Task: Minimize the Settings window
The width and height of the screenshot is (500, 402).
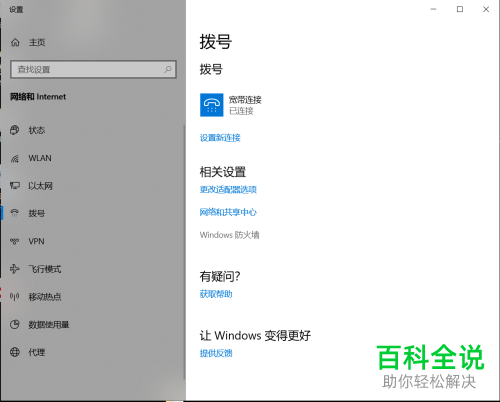Action: pos(433,9)
